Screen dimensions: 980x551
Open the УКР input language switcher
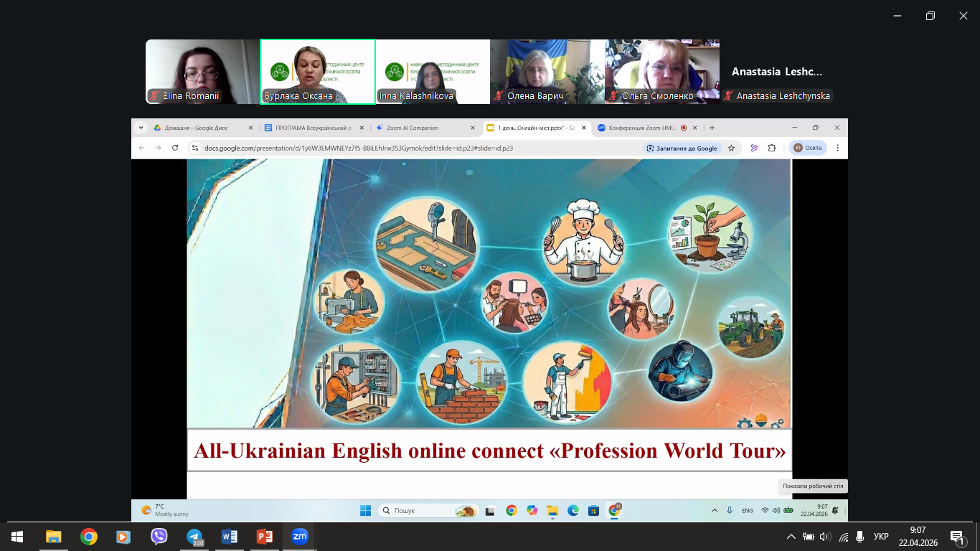click(x=881, y=537)
